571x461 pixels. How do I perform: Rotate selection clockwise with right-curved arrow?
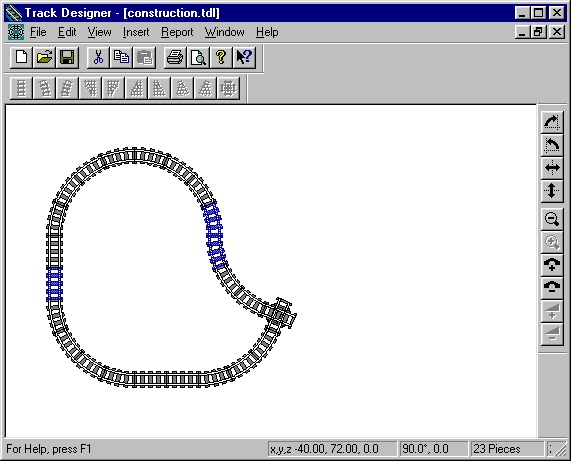(552, 122)
